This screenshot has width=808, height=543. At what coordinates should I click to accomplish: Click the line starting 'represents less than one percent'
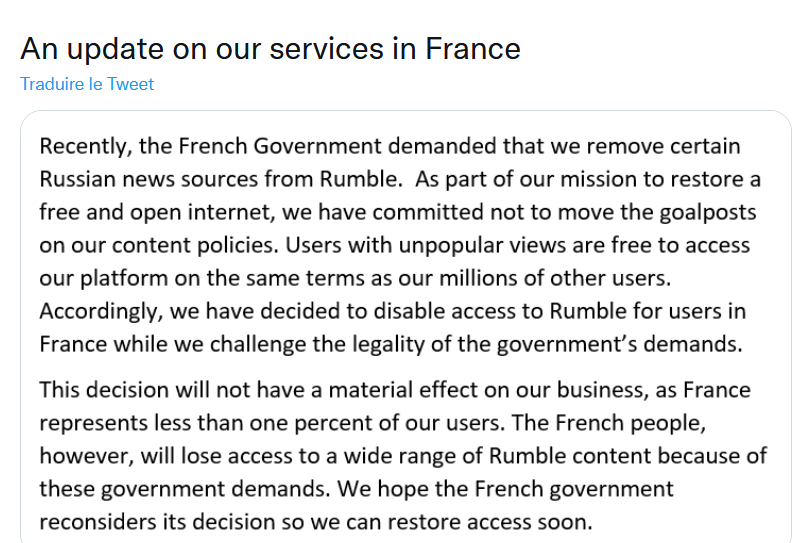373,423
